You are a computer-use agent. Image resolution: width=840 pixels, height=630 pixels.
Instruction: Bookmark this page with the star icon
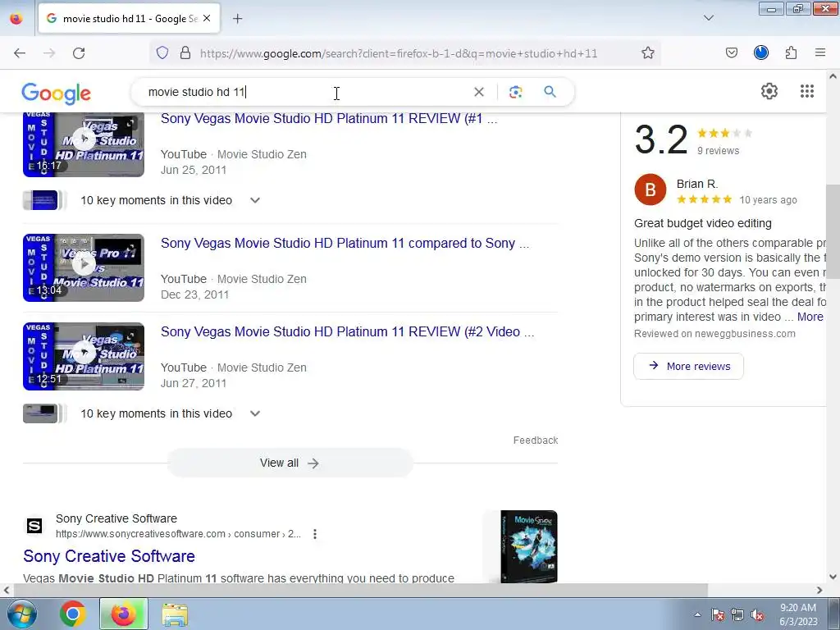(648, 52)
